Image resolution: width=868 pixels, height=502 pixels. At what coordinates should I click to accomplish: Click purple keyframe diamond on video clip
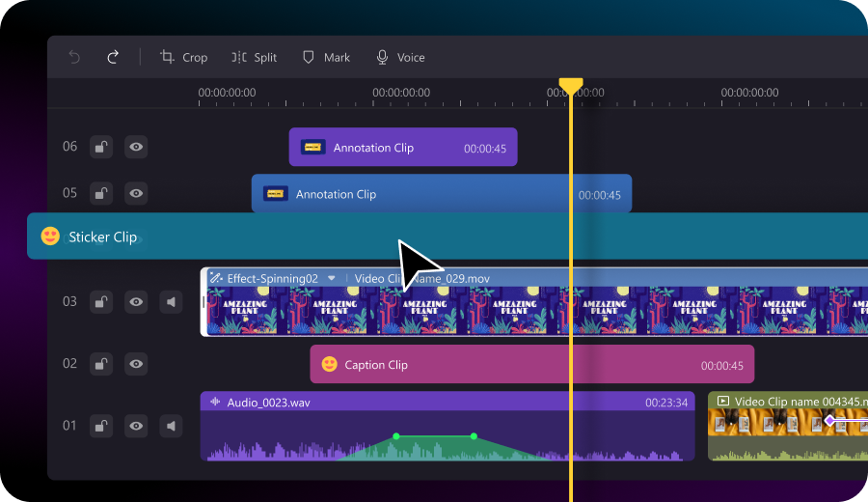[829, 421]
